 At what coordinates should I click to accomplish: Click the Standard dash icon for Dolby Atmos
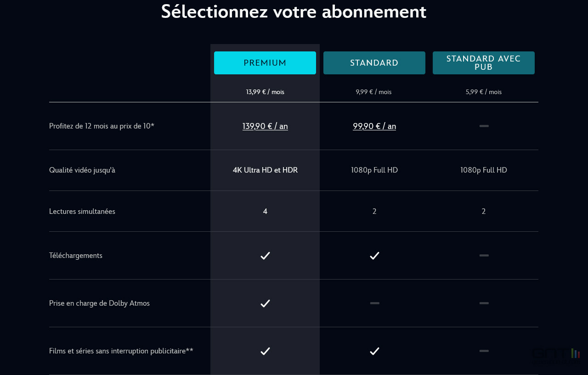(374, 303)
